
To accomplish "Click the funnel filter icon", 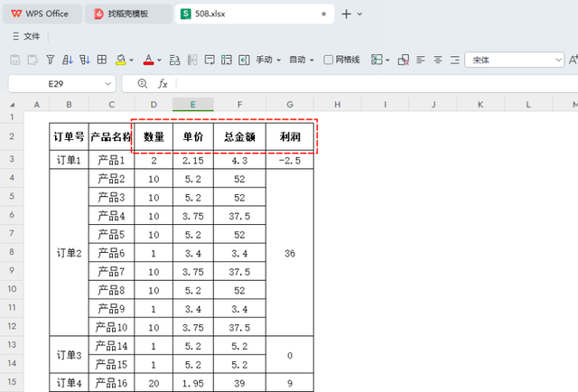I will 51,60.
